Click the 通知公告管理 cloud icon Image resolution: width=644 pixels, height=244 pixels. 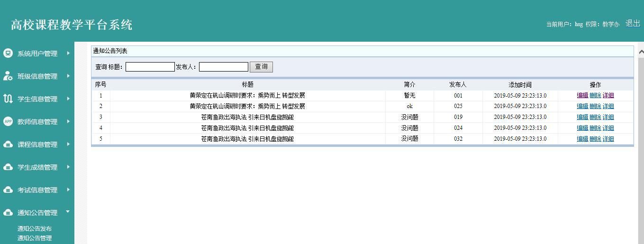pos(8,212)
